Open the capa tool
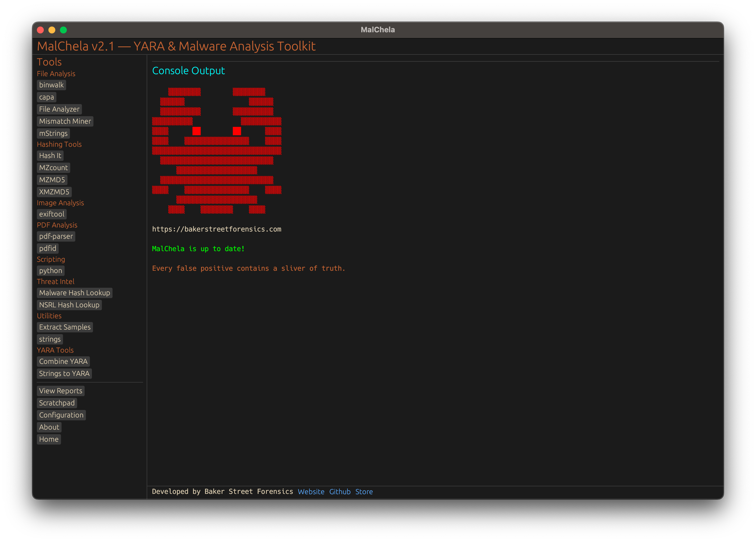 coord(46,97)
